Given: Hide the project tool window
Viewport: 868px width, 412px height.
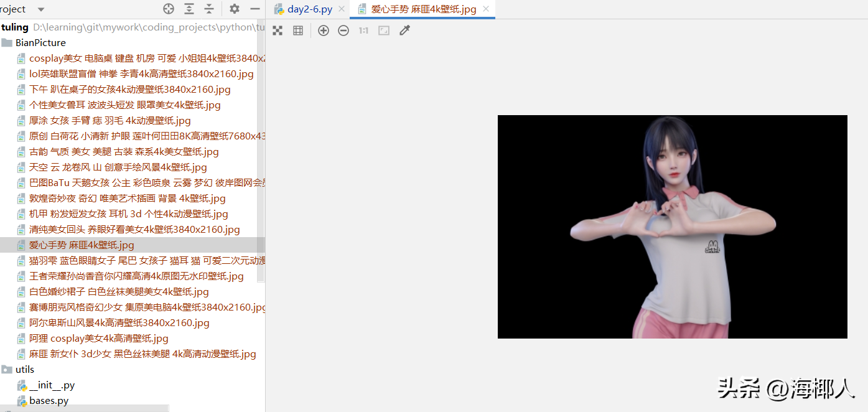Looking at the screenshot, I should [x=255, y=9].
